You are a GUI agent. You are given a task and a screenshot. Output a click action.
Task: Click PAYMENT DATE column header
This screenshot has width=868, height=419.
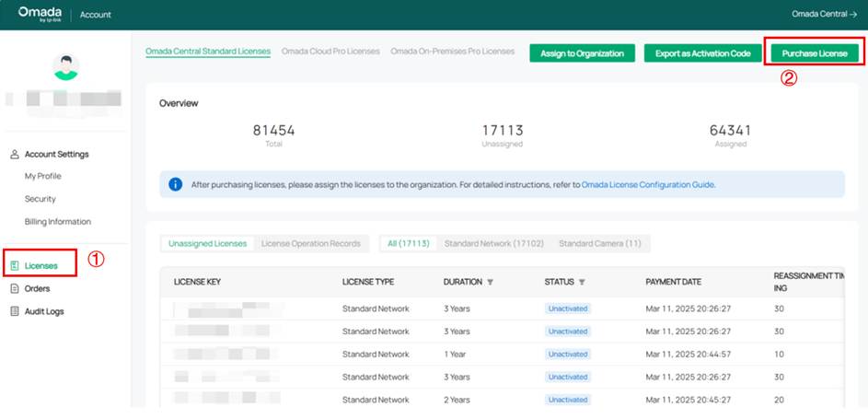[673, 282]
